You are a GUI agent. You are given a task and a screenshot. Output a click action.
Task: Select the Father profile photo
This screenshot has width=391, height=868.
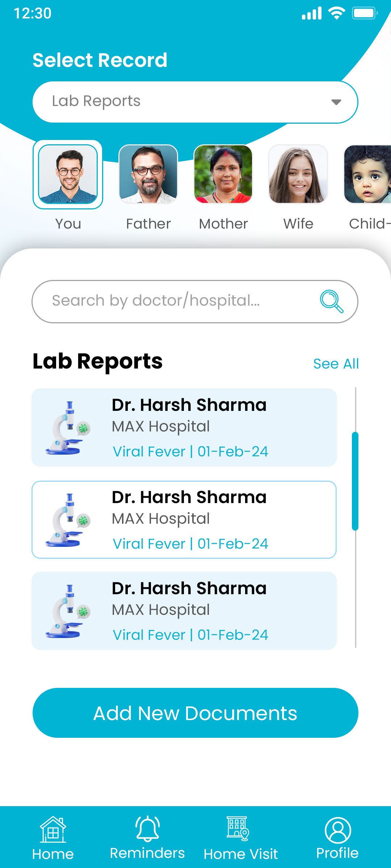[x=148, y=174]
